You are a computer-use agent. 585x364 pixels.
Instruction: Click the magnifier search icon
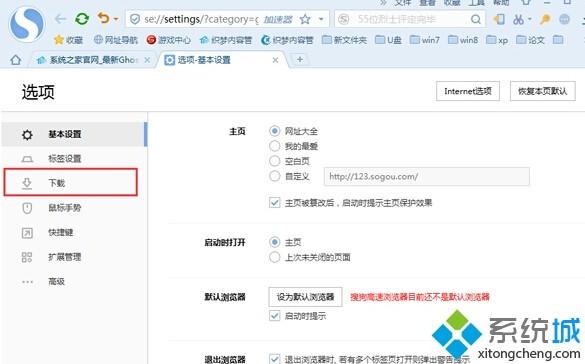(476, 19)
